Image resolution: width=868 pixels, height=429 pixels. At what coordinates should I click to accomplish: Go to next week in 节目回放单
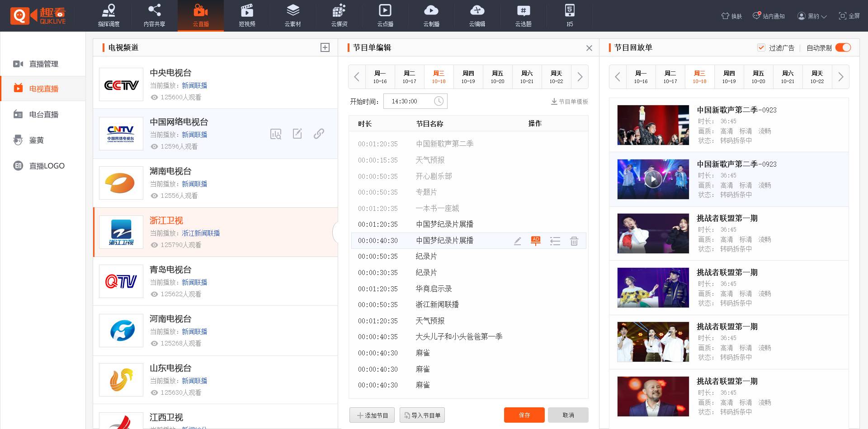pos(840,77)
